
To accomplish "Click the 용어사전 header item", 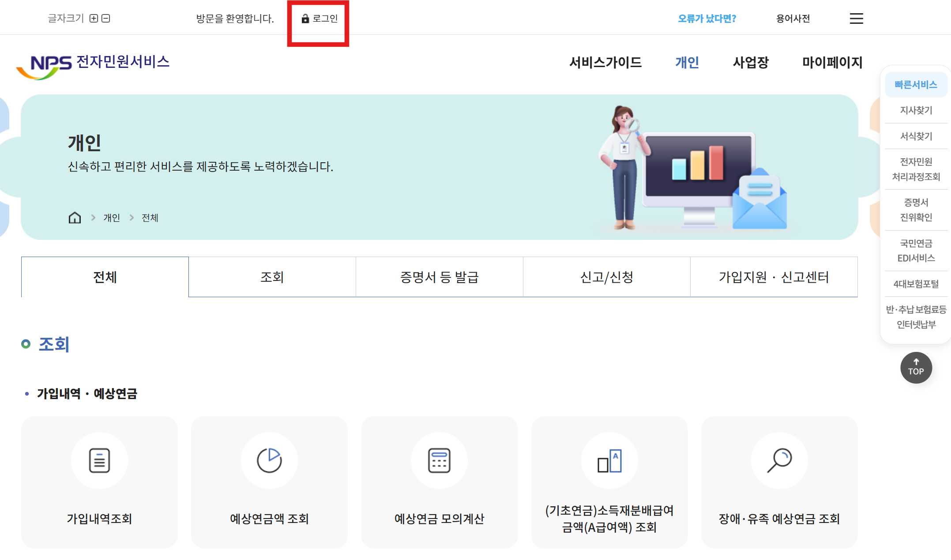I will pos(792,19).
